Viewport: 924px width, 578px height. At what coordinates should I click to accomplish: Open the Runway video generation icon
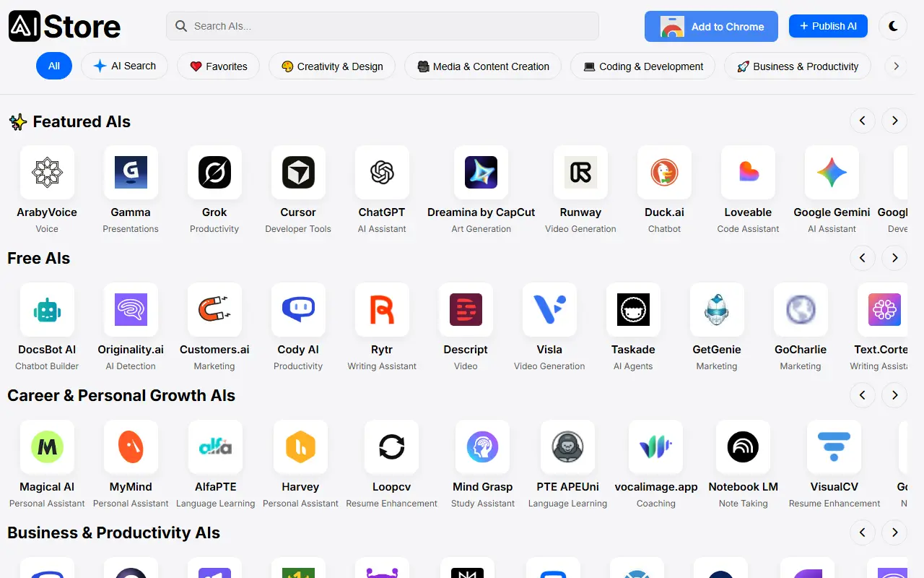coord(580,173)
